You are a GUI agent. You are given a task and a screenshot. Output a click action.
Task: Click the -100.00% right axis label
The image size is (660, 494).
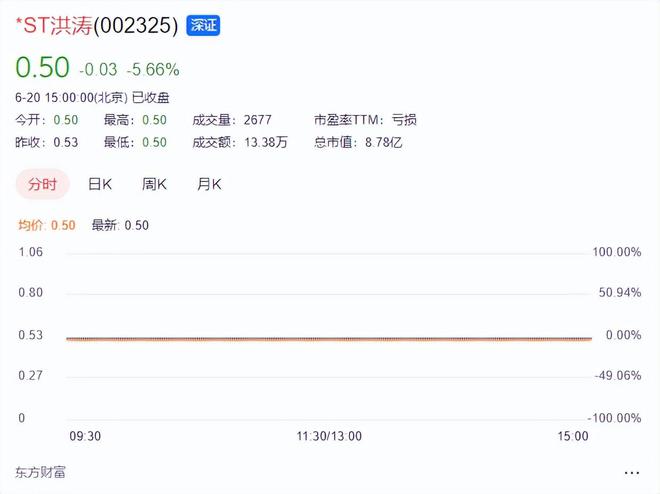pos(615,418)
